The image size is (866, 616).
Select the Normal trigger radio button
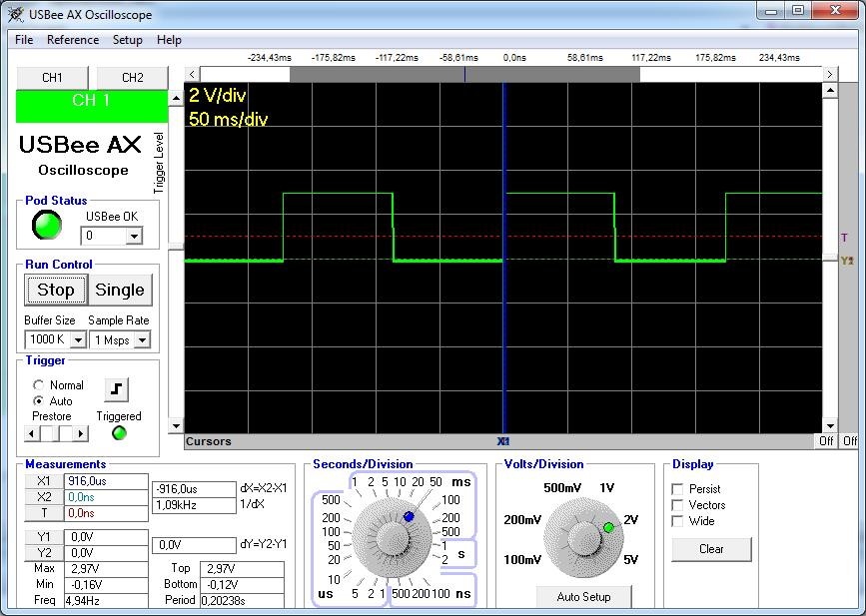tap(39, 385)
